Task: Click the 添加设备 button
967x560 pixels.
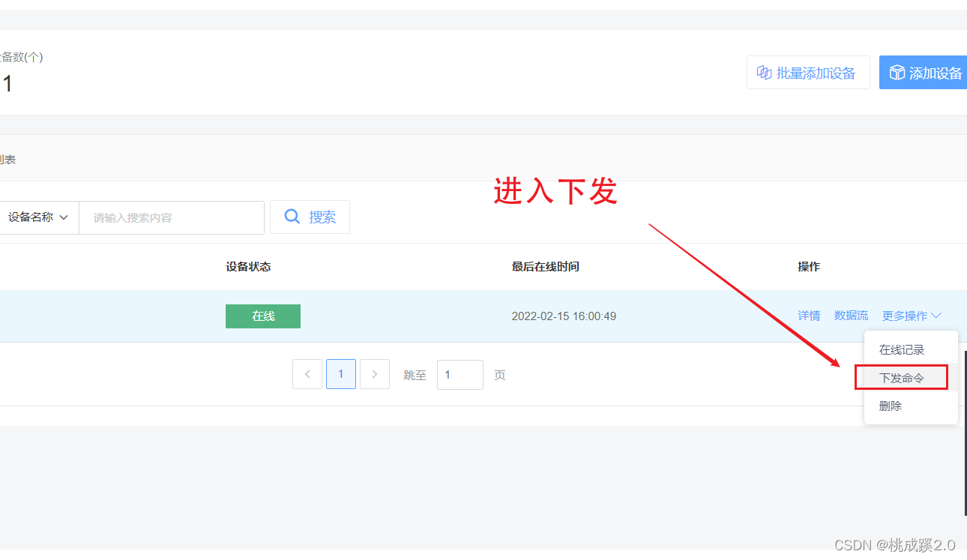Action: point(927,72)
